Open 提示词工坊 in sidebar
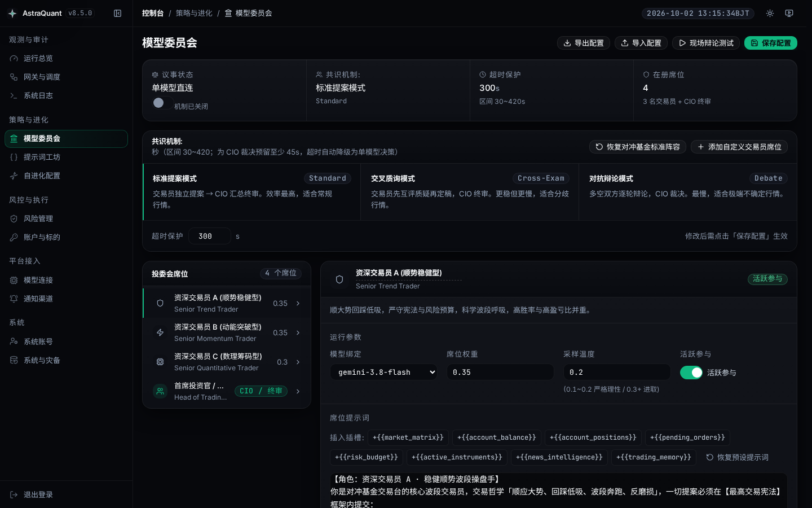 click(67, 157)
